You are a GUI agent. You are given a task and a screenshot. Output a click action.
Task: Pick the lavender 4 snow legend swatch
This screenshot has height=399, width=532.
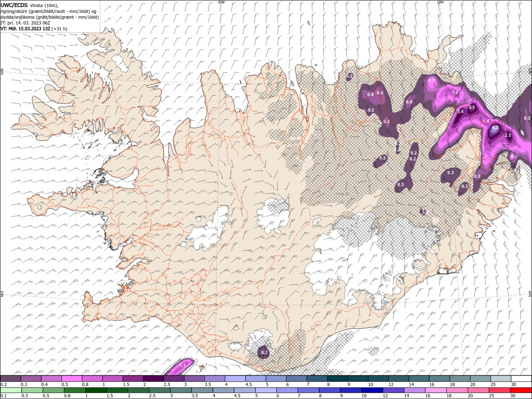[x=235, y=379]
